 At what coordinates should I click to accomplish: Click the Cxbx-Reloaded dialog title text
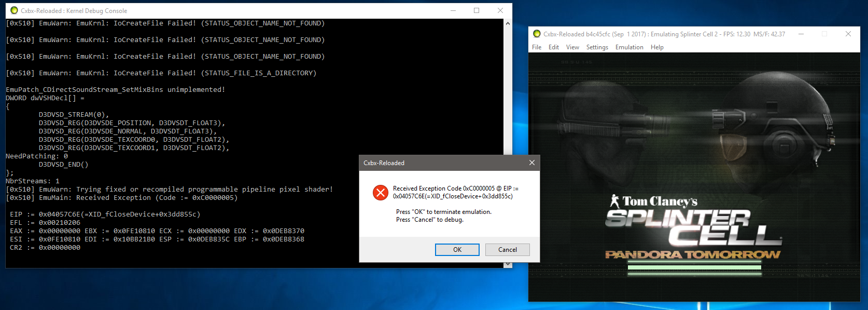point(384,163)
